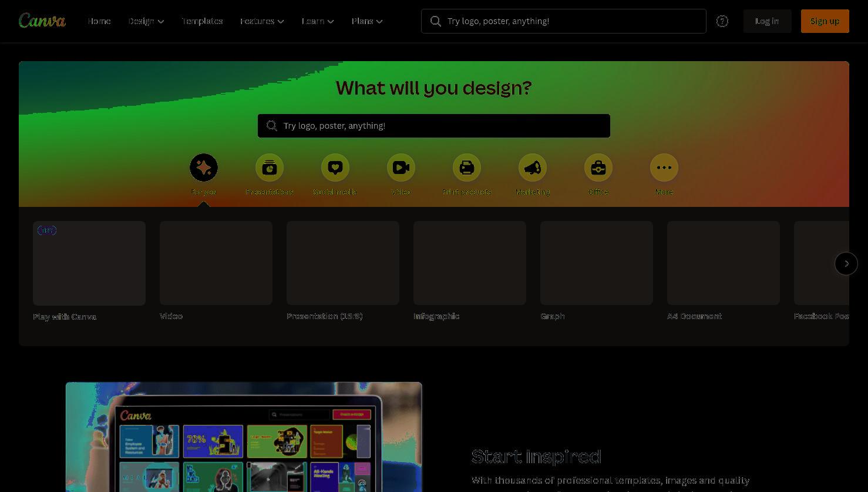Viewport: 868px width, 492px height.
Task: Click the 'Presentation (16:9)' label text
Action: [325, 316]
